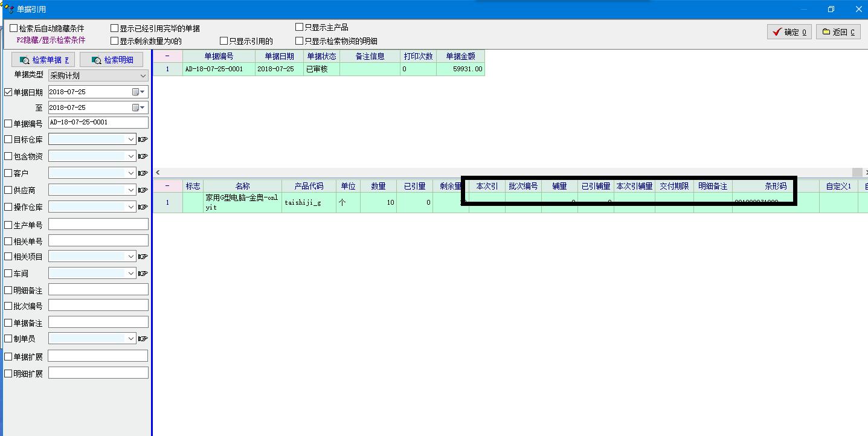Check the 只显示主产品 option
Viewport: 868px width, 436px height.
(299, 27)
